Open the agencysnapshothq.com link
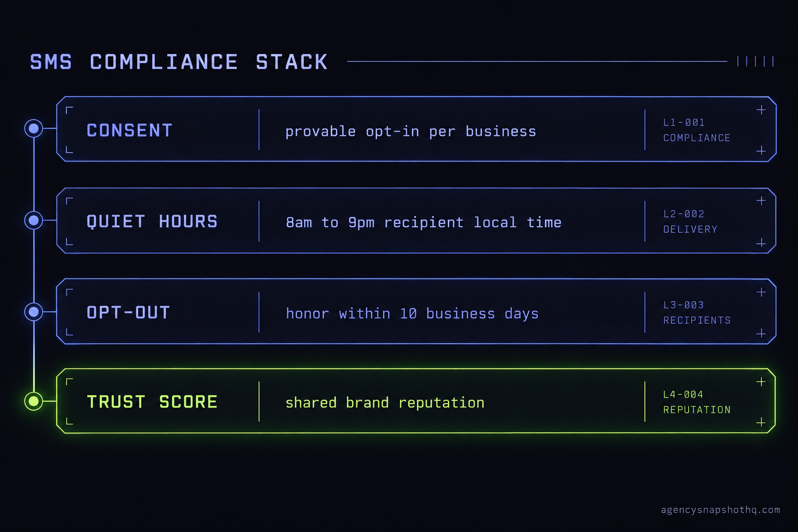Viewport: 798px width, 532px height. click(721, 510)
